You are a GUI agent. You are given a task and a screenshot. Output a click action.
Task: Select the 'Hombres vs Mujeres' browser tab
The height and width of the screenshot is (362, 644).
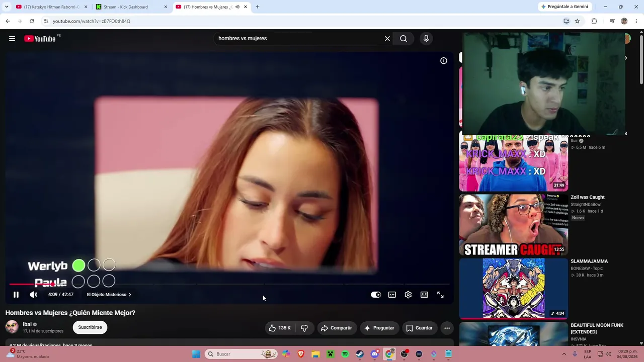click(x=211, y=7)
